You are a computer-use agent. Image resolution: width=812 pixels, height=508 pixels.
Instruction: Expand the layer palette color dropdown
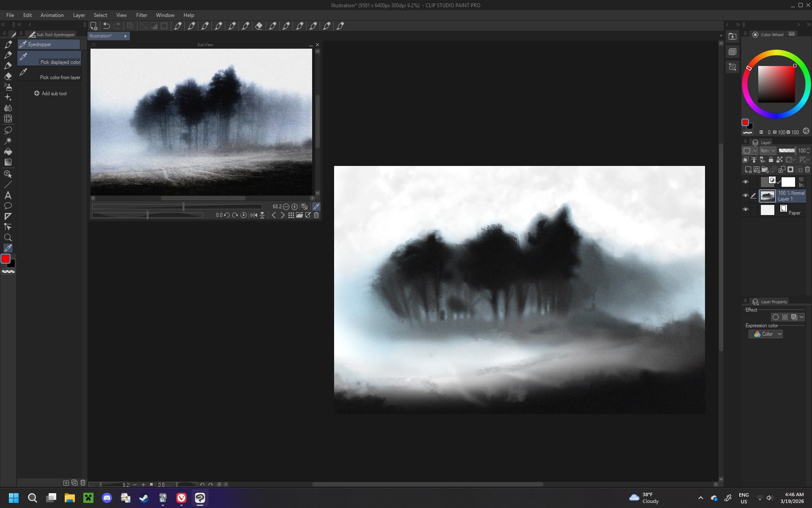(x=751, y=151)
